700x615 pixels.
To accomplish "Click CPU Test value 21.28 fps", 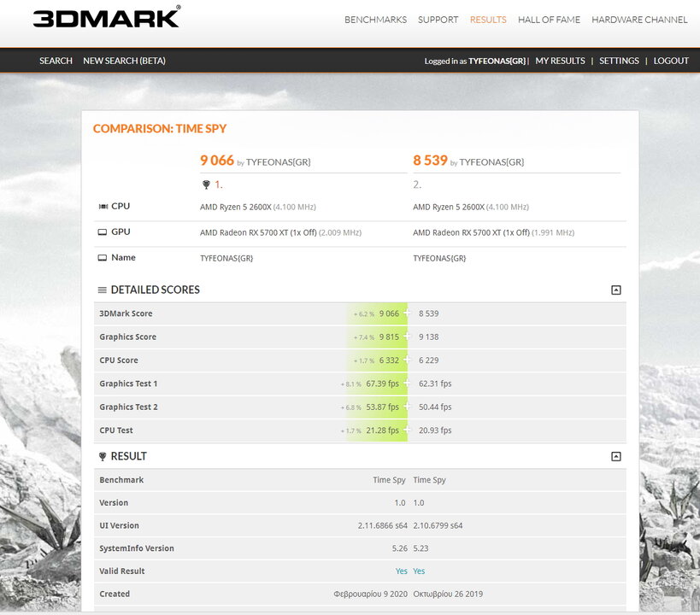I will point(383,430).
